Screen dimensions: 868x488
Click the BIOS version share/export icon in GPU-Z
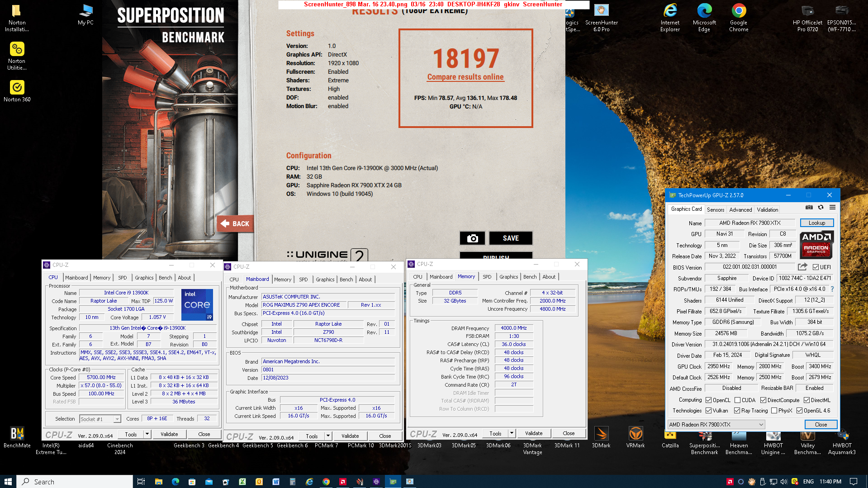[802, 267]
